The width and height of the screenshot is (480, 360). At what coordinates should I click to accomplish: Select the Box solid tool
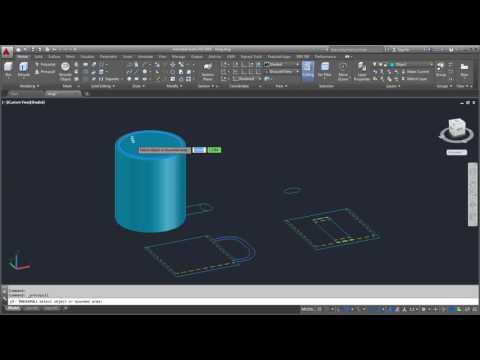pyautogui.click(x=8, y=69)
